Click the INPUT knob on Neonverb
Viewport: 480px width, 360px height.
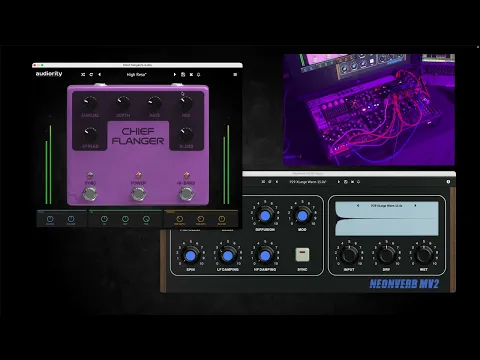pos(349,256)
